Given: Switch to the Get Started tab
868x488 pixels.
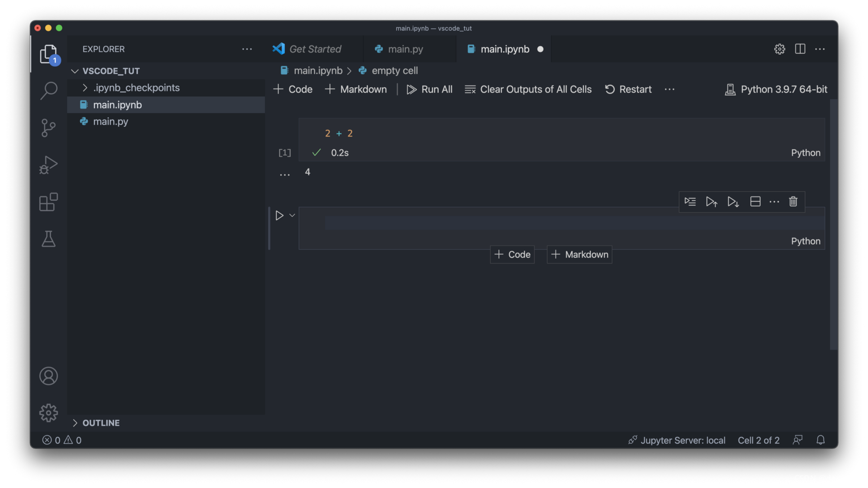Looking at the screenshot, I should click(315, 49).
